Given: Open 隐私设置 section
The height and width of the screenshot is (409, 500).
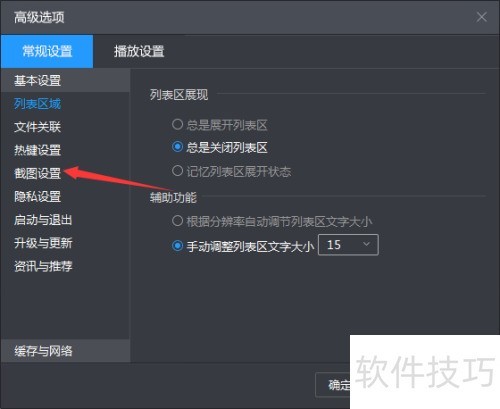Looking at the screenshot, I should [x=37, y=196].
